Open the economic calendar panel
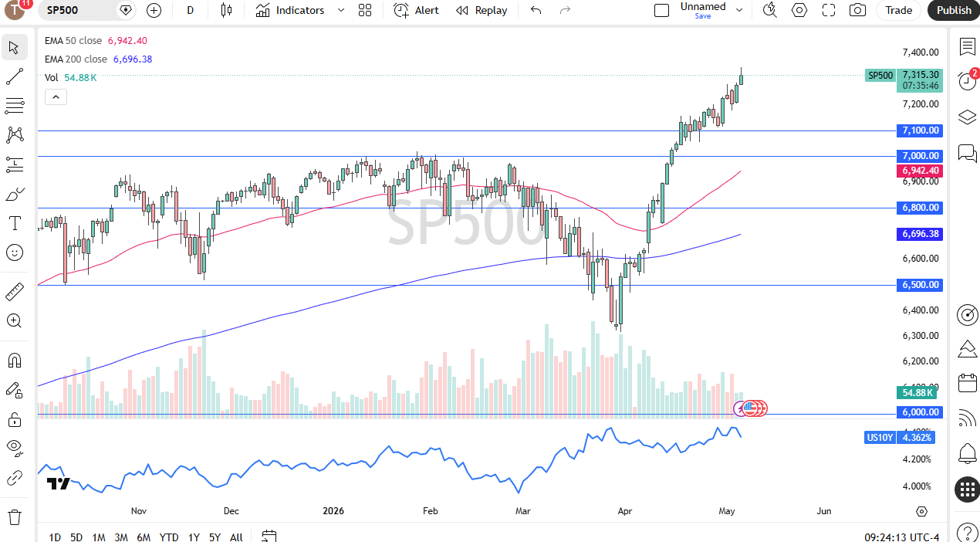 pyautogui.click(x=967, y=383)
